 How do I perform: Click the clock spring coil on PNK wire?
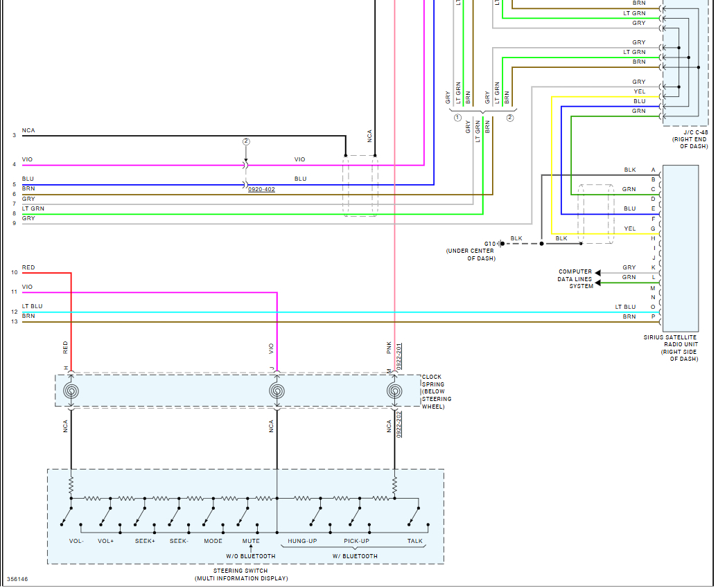tap(394, 391)
